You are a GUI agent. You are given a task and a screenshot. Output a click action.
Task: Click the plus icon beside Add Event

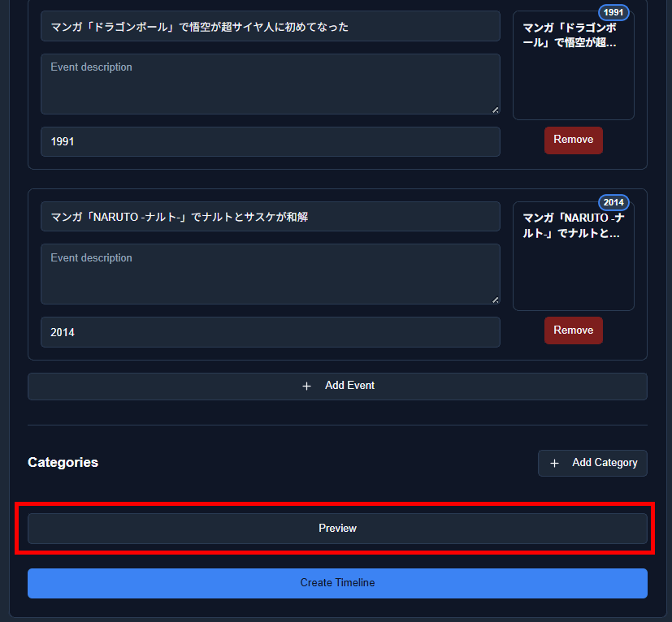point(306,387)
